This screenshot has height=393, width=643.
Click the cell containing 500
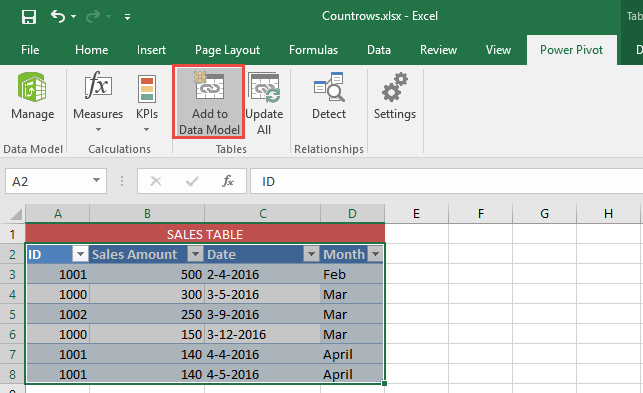coord(147,274)
